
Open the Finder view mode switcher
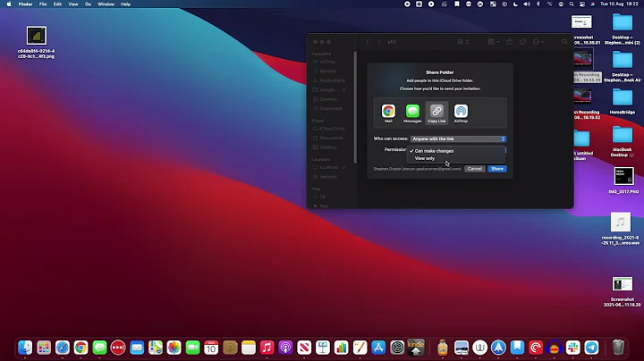coord(463,42)
